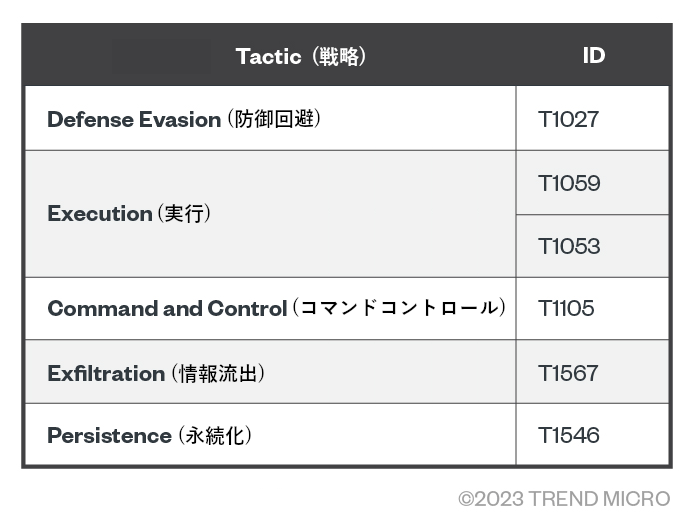
Task: Click the Japanese text コマンドコントロール
Action: pos(399,308)
